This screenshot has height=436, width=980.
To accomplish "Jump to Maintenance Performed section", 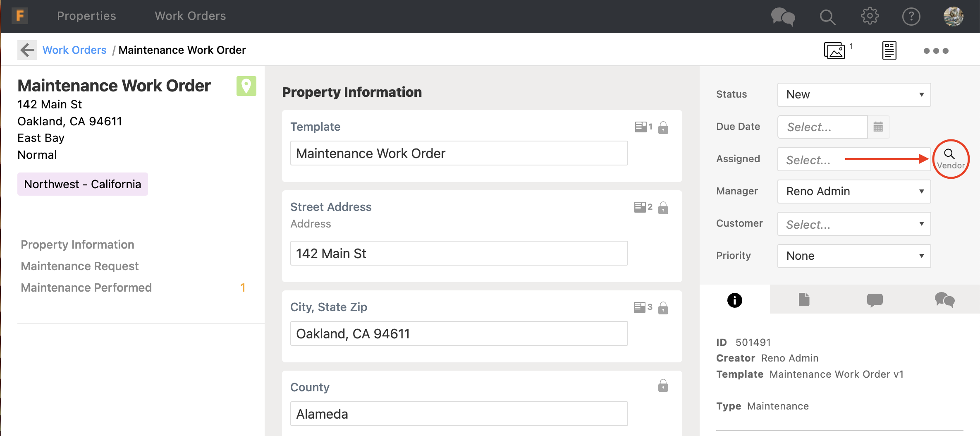I will [86, 287].
